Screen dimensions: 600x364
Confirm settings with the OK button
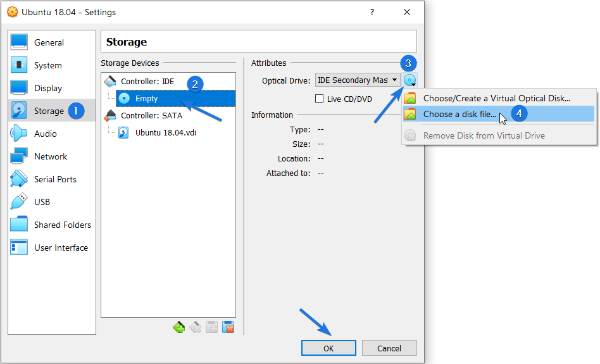coord(328,348)
